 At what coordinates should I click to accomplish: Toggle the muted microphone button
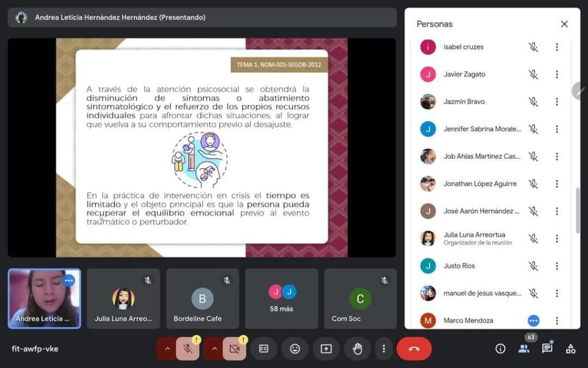[187, 348]
